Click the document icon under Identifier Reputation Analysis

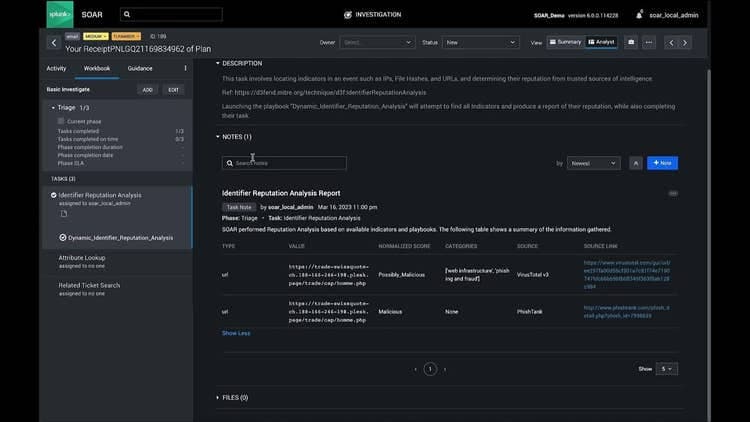pos(64,214)
